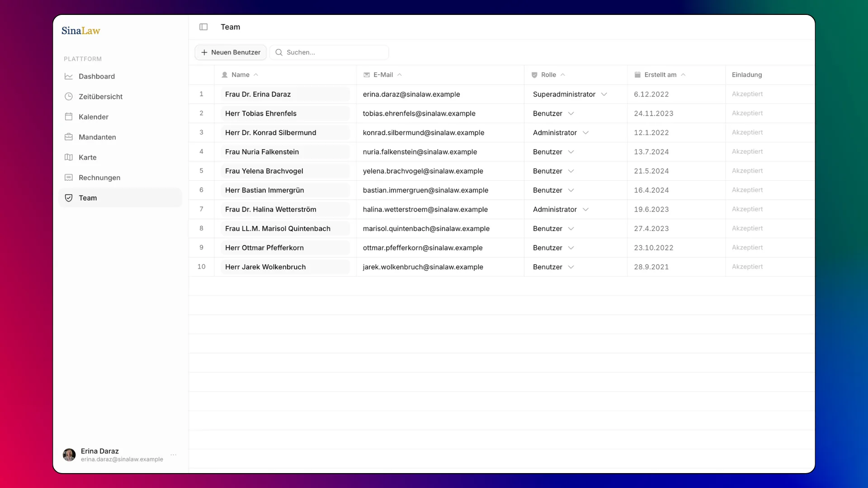Click the person icon in Name header
The image size is (868, 488).
pos(225,75)
